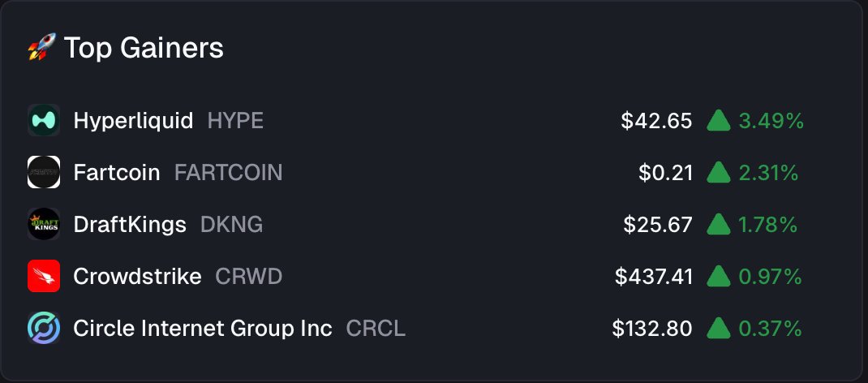
Task: Click the Circle Internet Group logo icon
Action: [44, 329]
